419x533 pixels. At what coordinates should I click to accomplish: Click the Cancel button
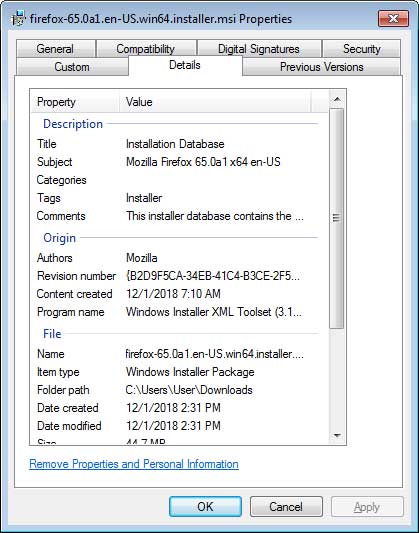point(286,506)
